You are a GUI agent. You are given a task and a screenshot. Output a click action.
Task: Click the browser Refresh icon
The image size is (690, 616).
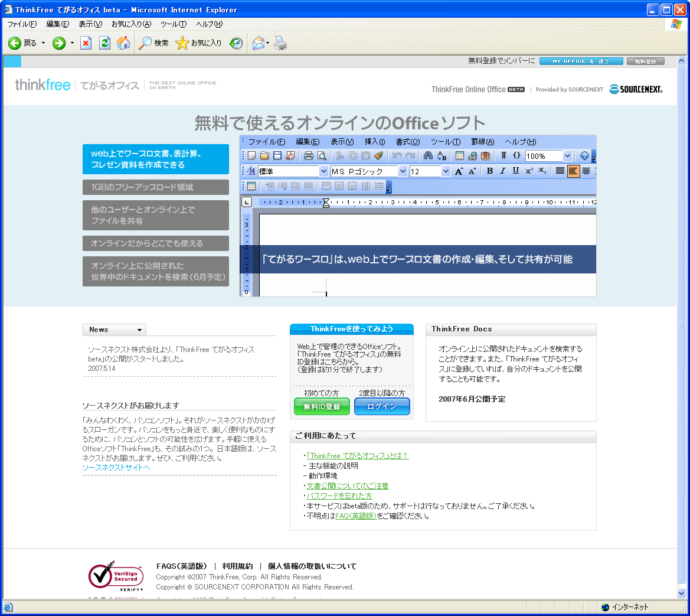(x=104, y=43)
